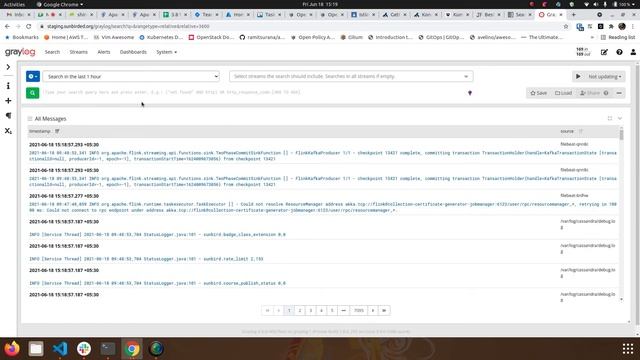Click the query bookmark pin icon
This screenshot has width=640, height=360.
coord(470,93)
